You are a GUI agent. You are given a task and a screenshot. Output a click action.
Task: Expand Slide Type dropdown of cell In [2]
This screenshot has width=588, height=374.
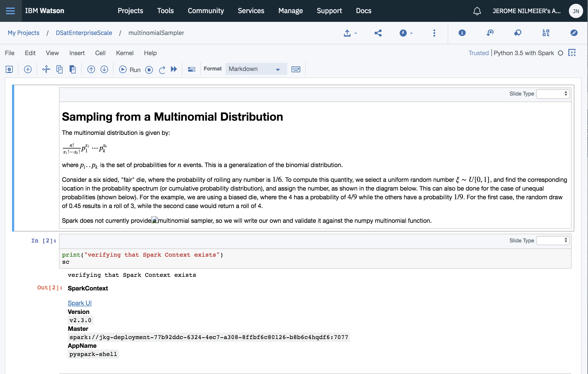coord(553,241)
